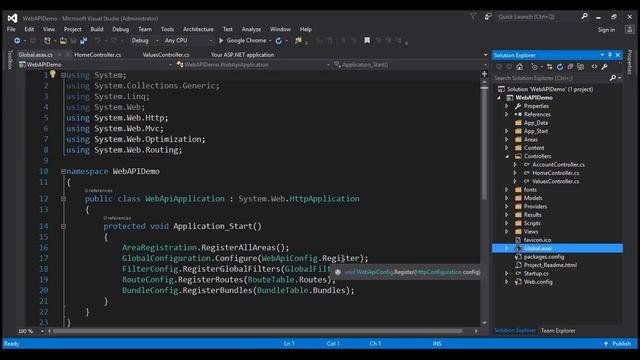The image size is (640, 360).
Task: Toggle auto-hide pin on Solution Explorer
Action: point(610,55)
